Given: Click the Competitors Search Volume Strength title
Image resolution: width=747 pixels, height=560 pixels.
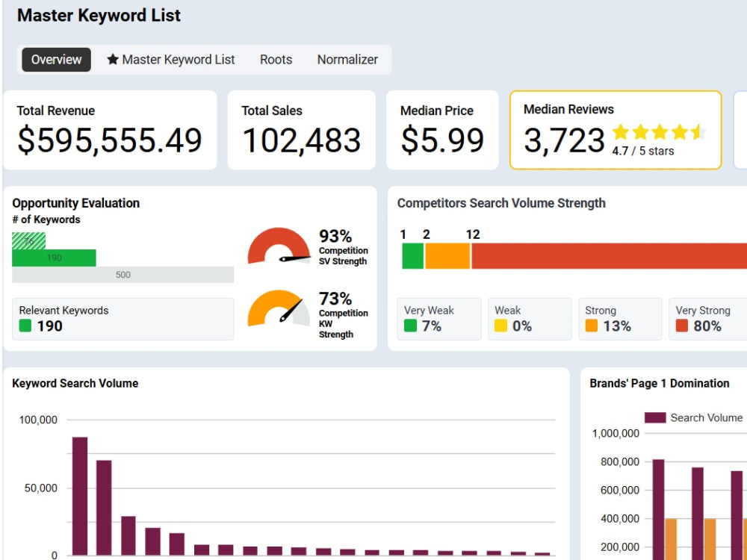Looking at the screenshot, I should click(501, 203).
